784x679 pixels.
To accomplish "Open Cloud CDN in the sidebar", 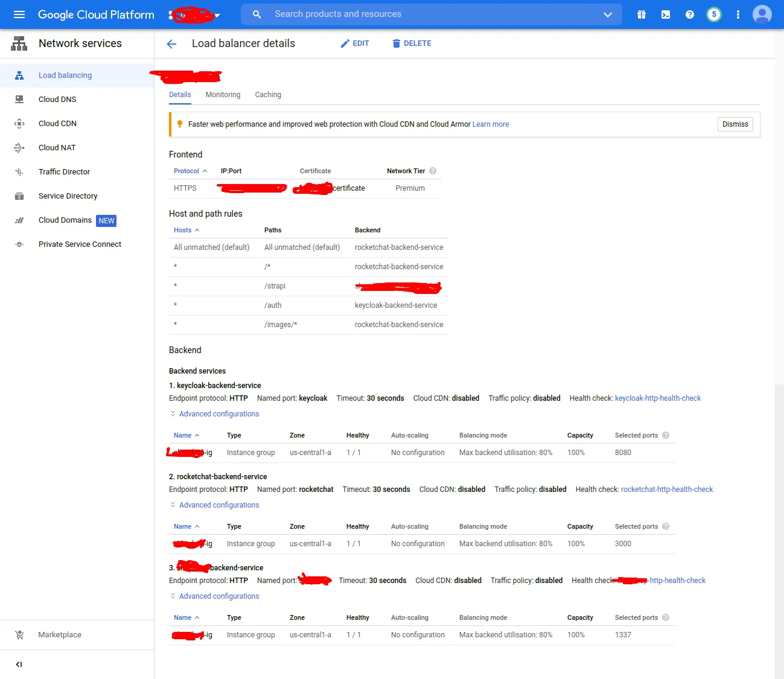I will point(57,124).
